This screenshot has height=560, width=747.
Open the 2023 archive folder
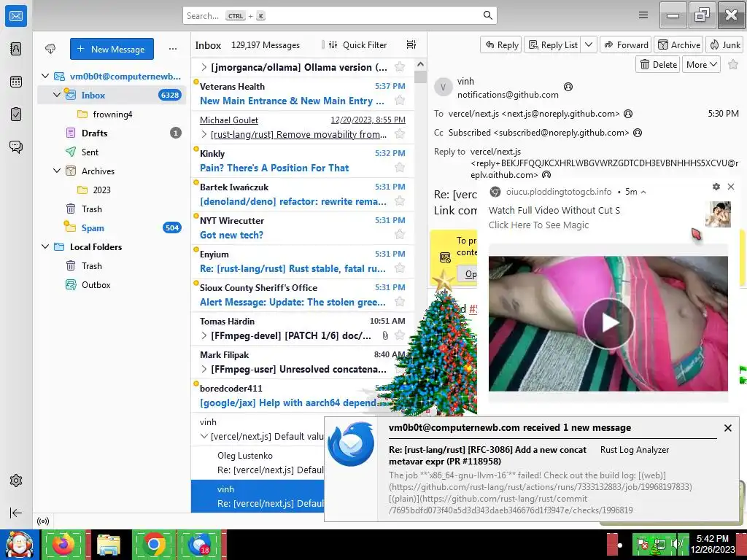click(x=112, y=190)
